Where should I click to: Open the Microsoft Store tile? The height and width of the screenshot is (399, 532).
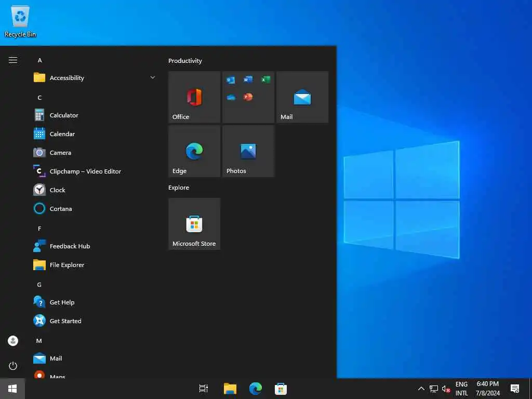194,224
